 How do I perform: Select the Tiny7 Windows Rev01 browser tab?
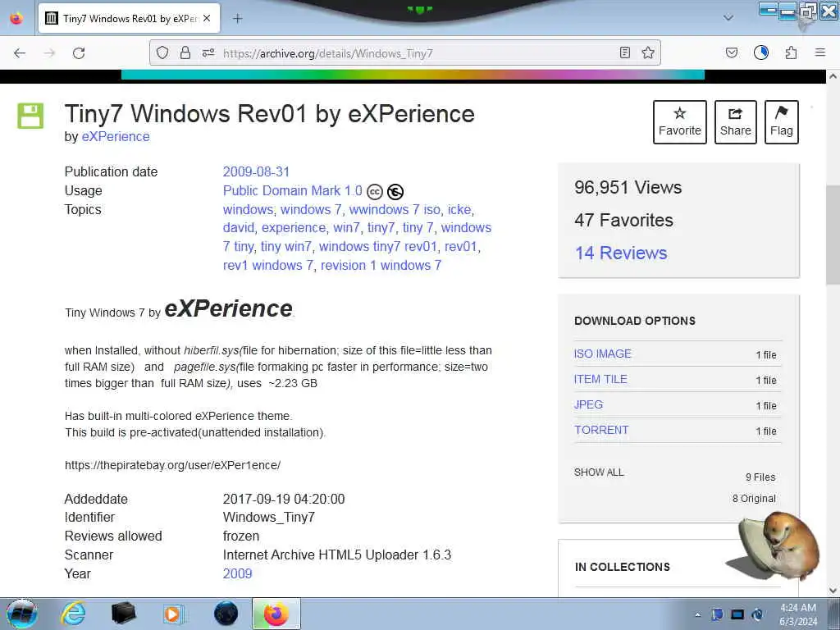point(129,18)
